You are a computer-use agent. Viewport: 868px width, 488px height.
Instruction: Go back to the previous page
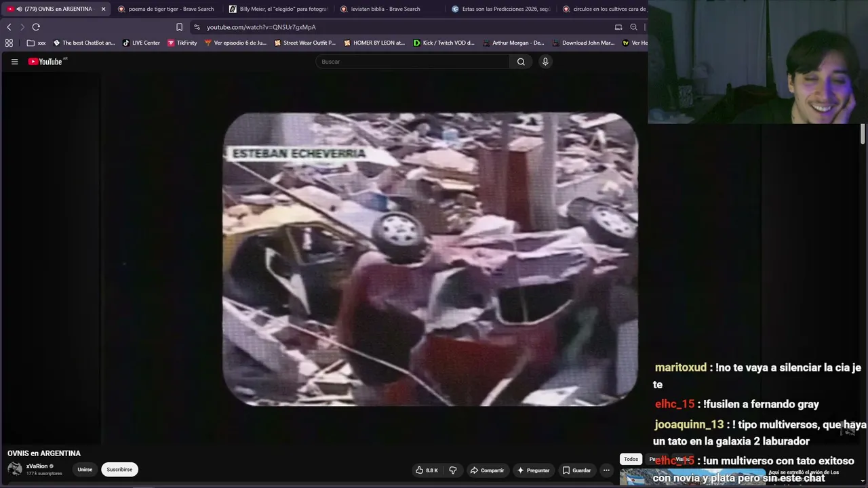point(9,27)
